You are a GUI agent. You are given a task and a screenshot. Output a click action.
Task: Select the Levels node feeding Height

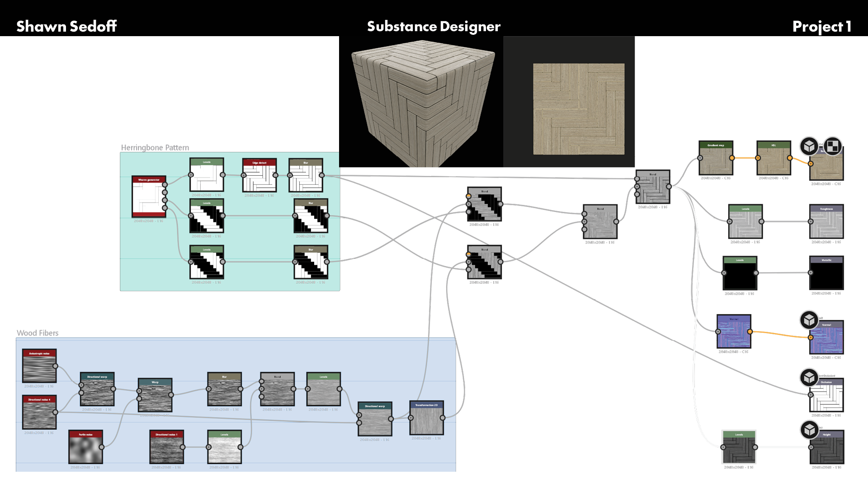tap(739, 447)
